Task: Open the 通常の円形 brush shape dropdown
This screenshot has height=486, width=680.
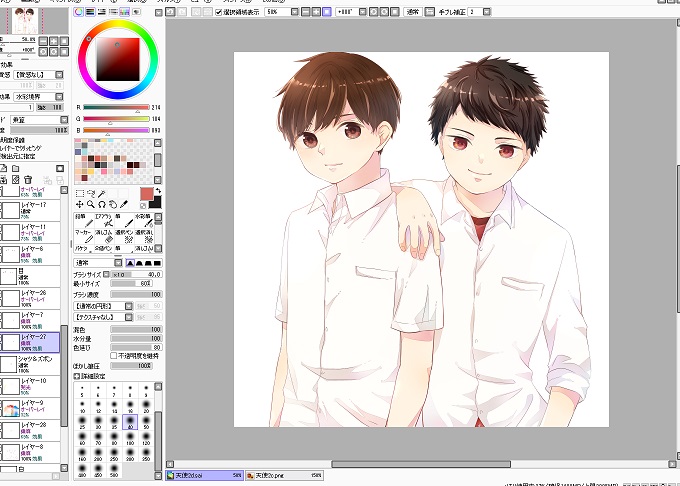Action: 128,306
